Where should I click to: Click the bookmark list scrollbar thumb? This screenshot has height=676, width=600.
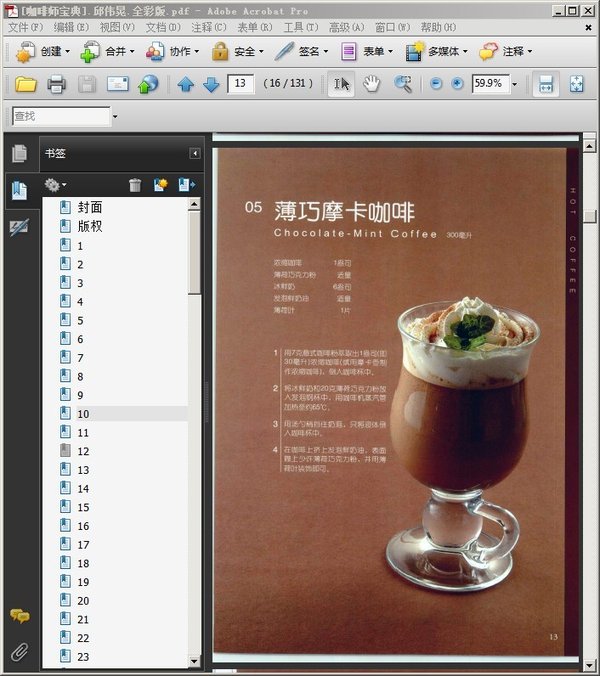(x=194, y=253)
